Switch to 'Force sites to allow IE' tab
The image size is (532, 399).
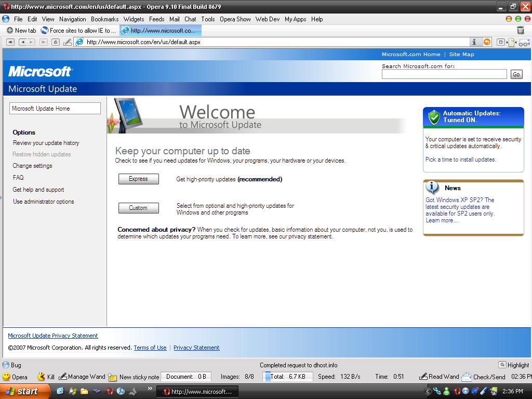pos(79,31)
